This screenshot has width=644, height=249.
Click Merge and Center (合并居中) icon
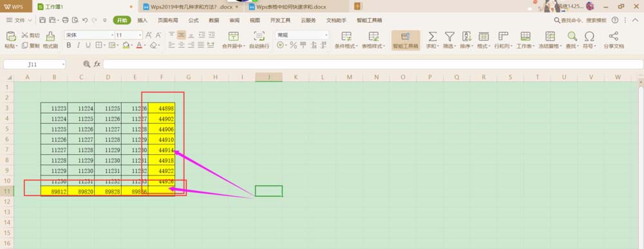pyautogui.click(x=233, y=36)
